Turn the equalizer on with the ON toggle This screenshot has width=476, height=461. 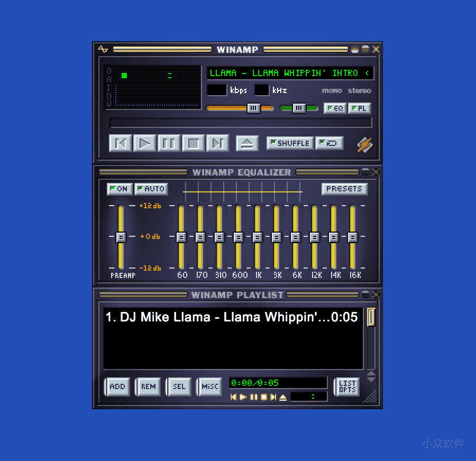119,189
